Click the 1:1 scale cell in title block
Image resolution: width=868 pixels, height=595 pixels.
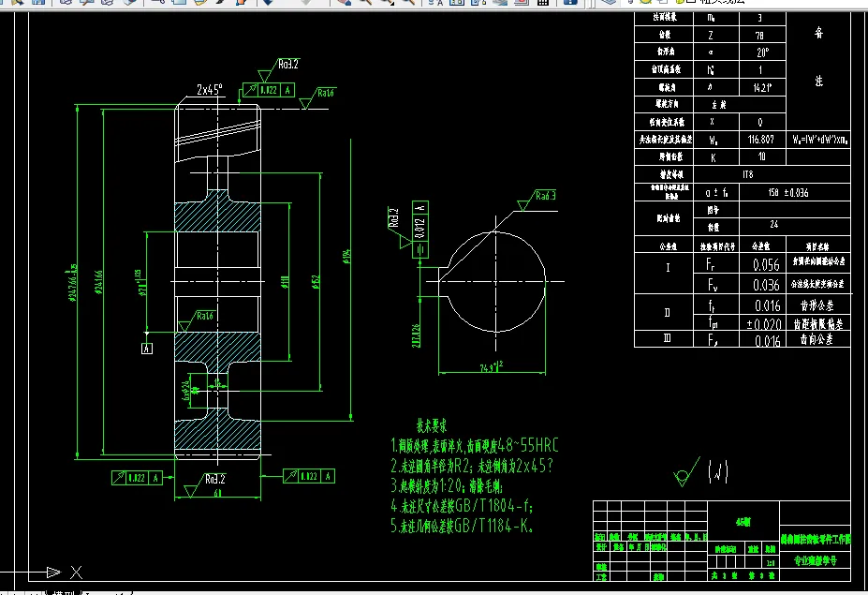click(x=771, y=562)
